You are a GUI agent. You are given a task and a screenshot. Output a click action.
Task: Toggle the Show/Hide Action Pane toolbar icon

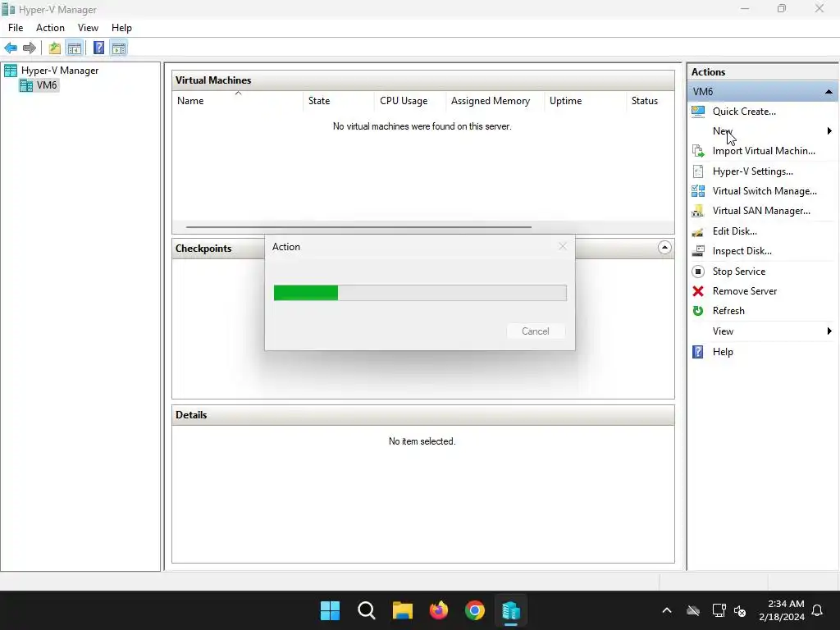point(118,48)
